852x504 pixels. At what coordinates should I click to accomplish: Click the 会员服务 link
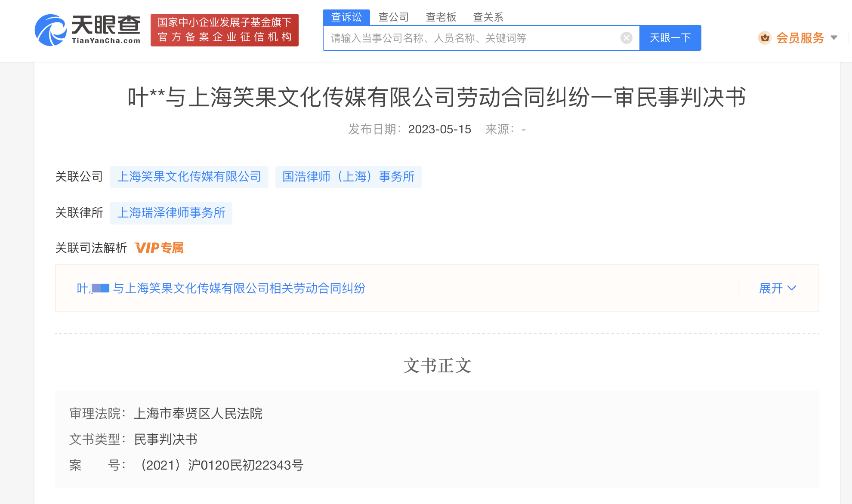800,38
